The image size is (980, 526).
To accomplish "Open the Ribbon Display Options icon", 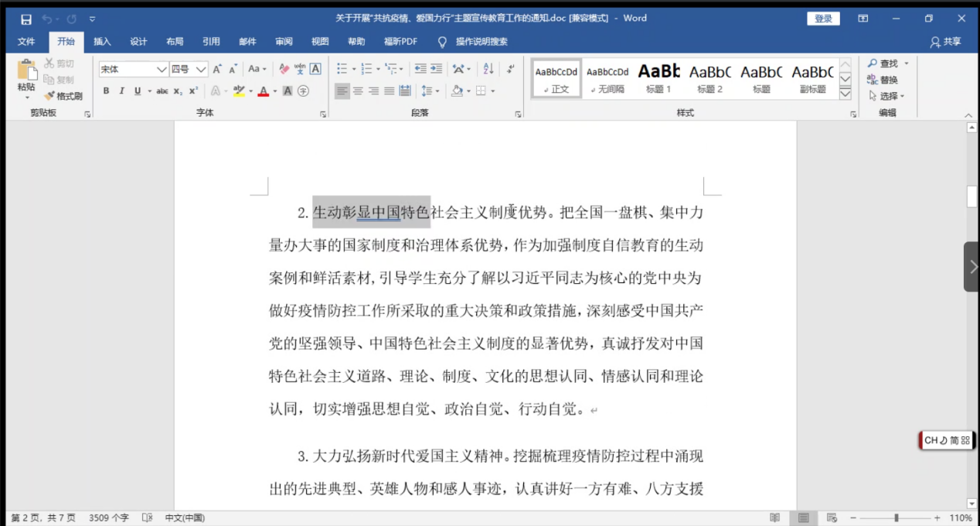I will click(x=863, y=19).
